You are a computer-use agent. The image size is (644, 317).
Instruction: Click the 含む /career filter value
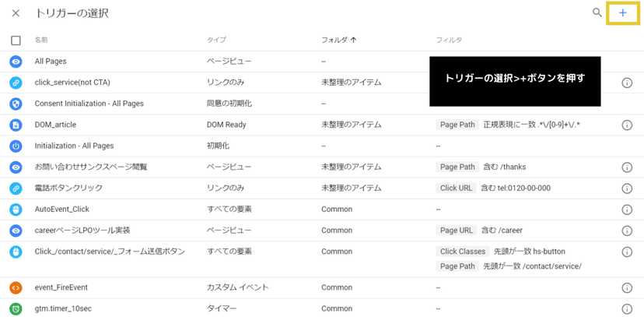pyautogui.click(x=502, y=231)
